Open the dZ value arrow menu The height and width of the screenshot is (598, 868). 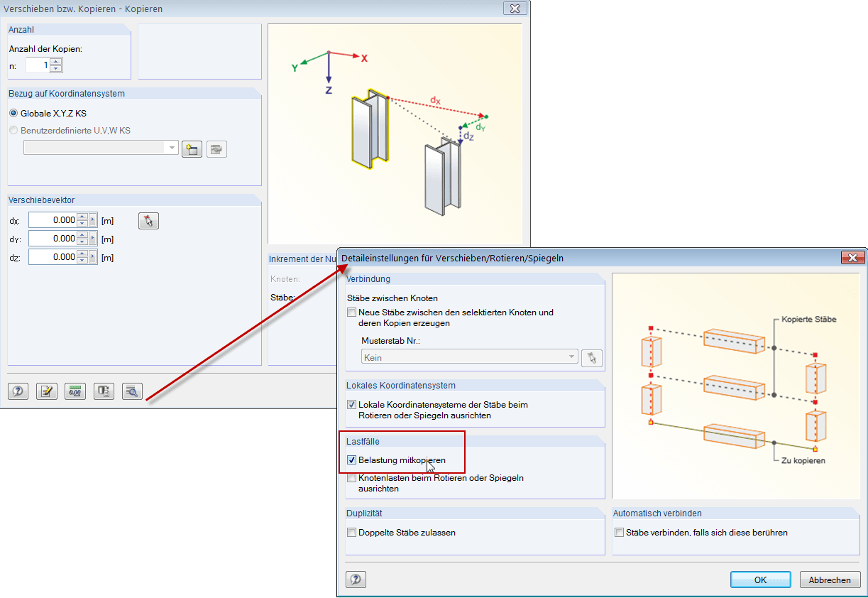coord(93,257)
